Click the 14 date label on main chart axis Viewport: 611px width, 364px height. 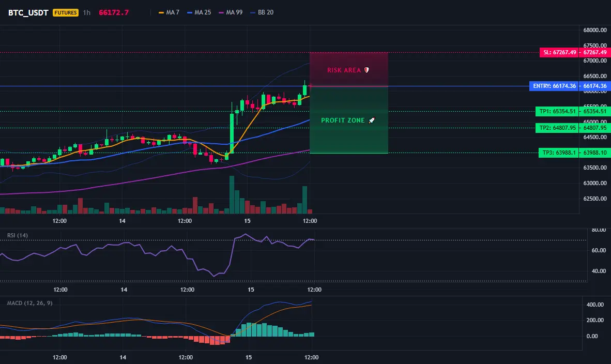[122, 221]
